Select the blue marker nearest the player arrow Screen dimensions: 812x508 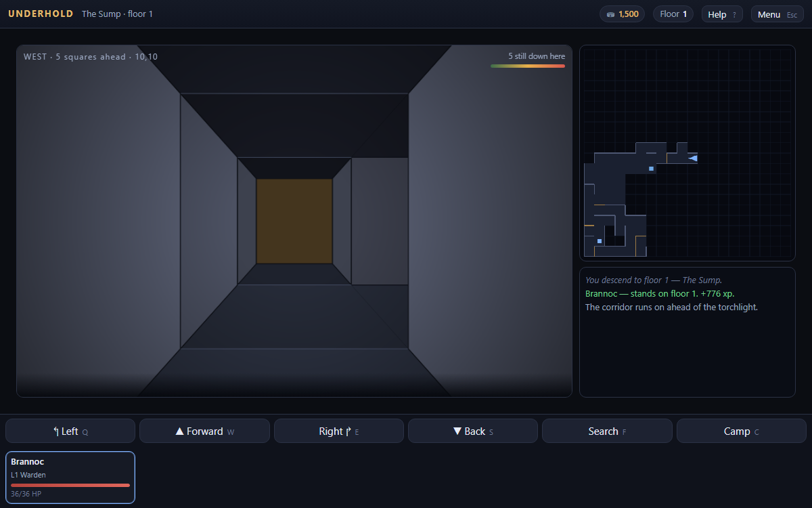click(x=651, y=169)
